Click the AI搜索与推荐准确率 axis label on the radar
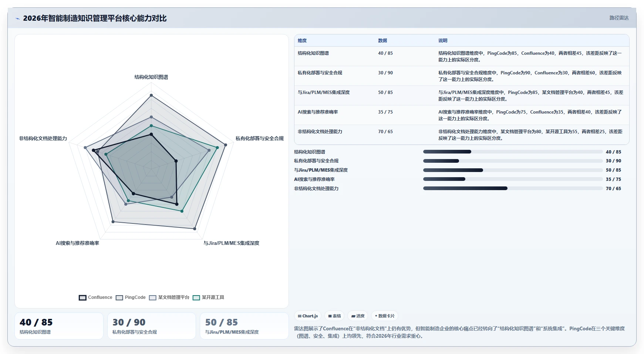The height and width of the screenshot is (354, 644). (x=77, y=243)
